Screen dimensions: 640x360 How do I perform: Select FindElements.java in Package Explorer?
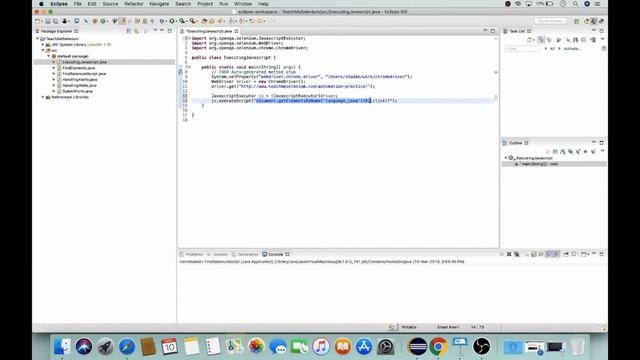click(x=78, y=68)
